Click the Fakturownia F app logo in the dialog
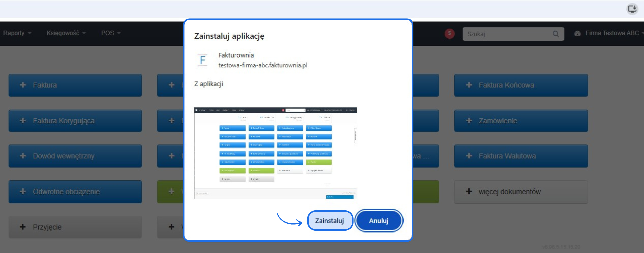Image resolution: width=644 pixels, height=253 pixels. click(203, 60)
